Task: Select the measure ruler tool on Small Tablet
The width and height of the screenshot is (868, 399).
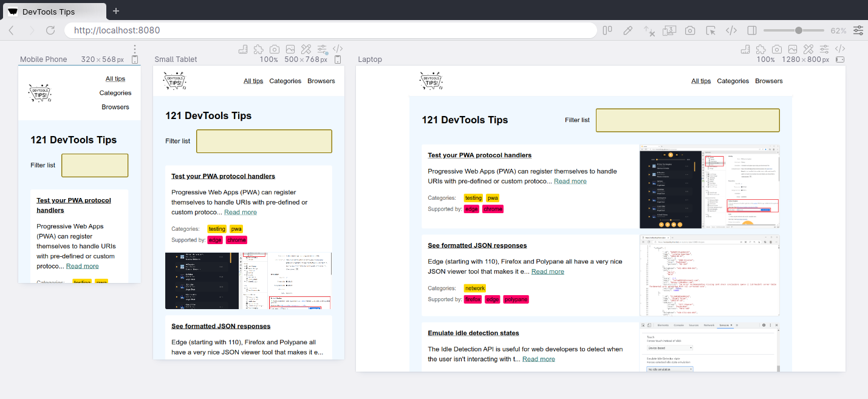Action: 244,49
